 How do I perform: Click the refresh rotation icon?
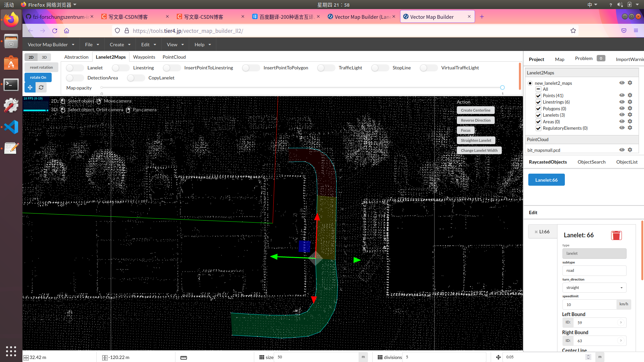[x=41, y=87]
